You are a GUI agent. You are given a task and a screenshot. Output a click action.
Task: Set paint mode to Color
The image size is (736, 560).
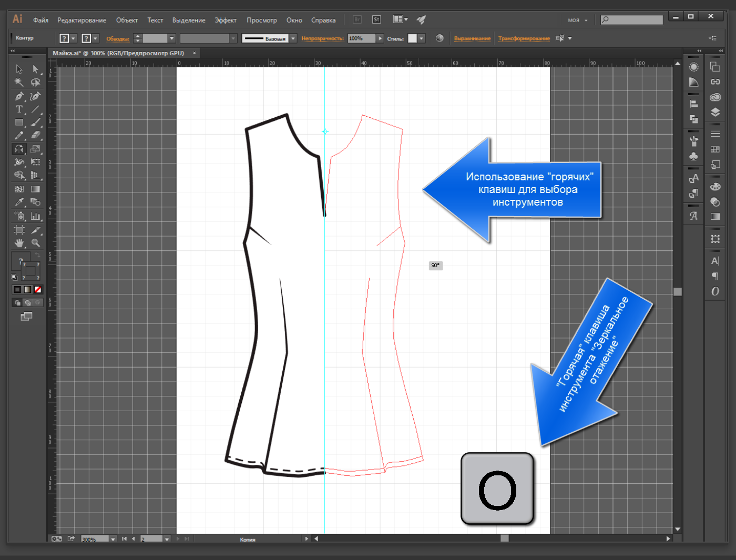17,289
